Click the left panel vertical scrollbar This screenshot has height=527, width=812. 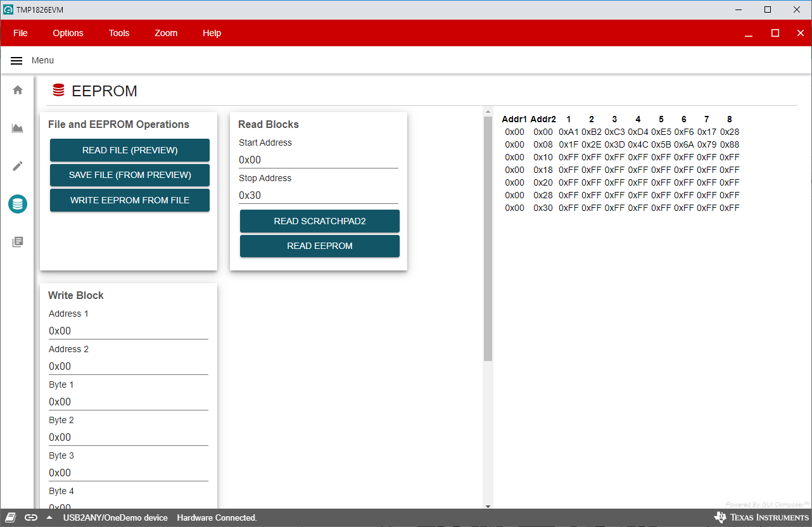[x=488, y=239]
